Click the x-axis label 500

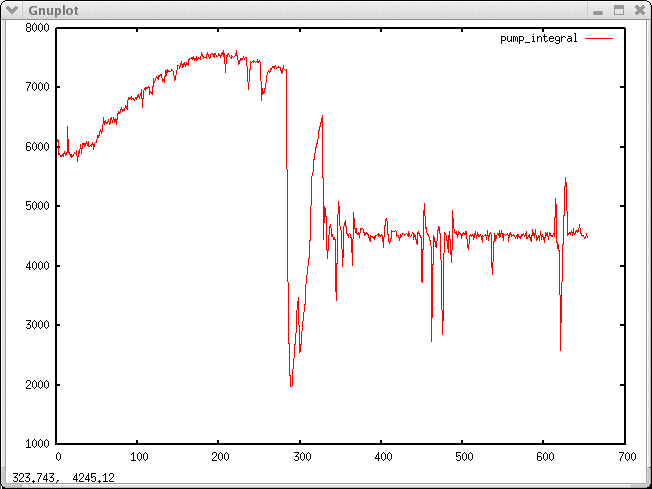[x=464, y=457]
